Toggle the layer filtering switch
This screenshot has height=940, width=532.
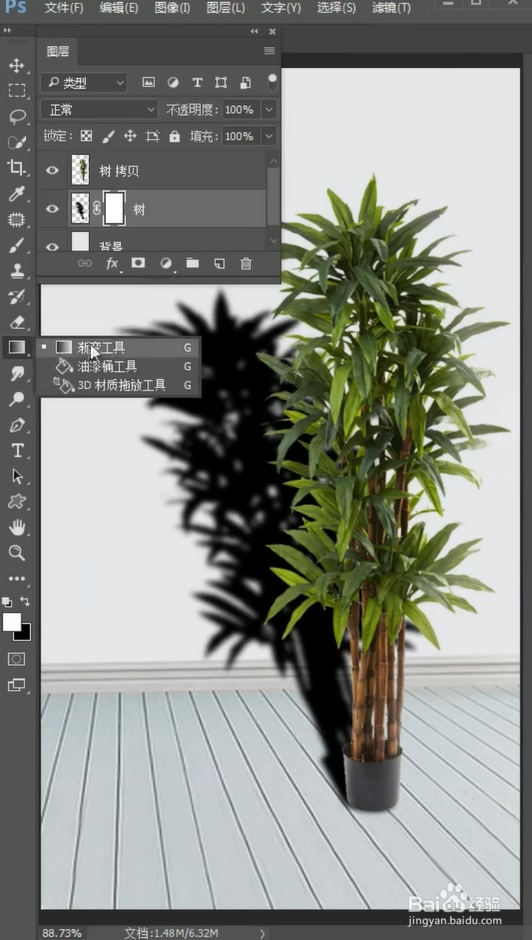[272, 82]
